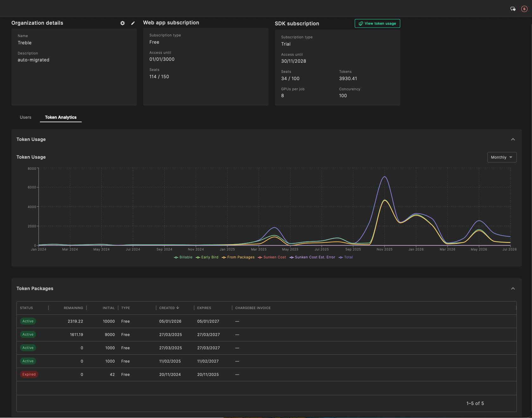This screenshot has width=532, height=418.
Task: Open the user avatar menu in top bar
Action: (x=524, y=9)
